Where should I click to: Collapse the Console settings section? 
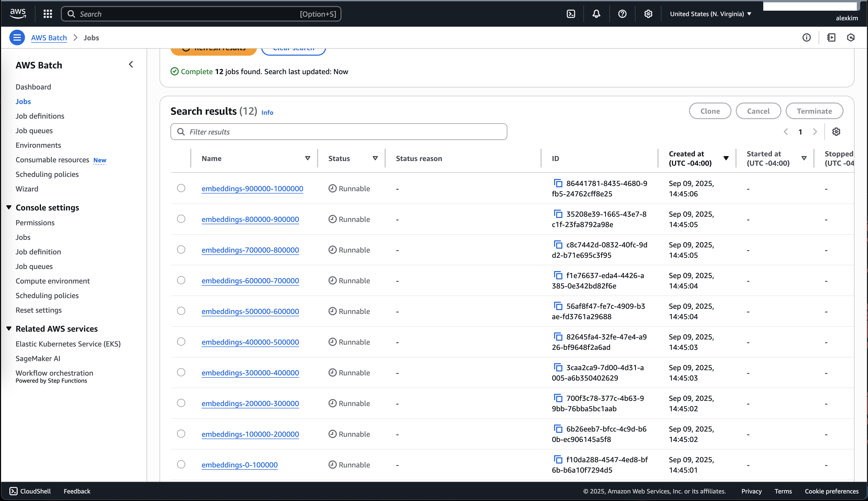[x=9, y=208]
